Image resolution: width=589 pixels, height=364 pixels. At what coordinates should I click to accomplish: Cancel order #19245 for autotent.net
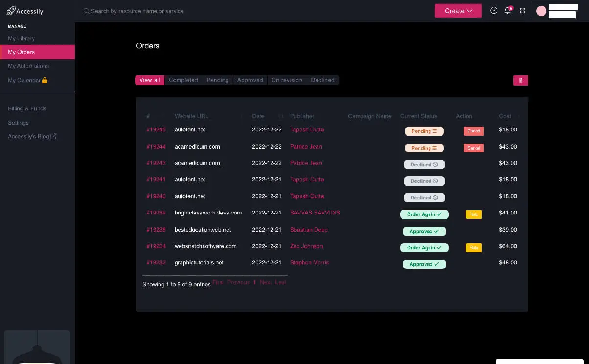(474, 131)
